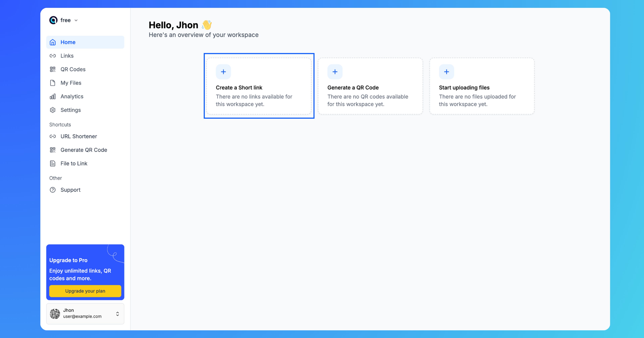Click the Create a Short link plus button
This screenshot has width=644, height=338.
click(x=223, y=72)
